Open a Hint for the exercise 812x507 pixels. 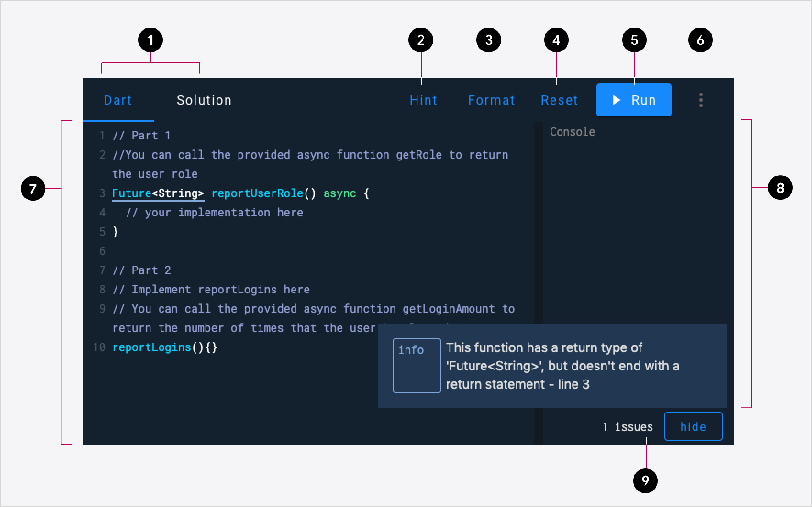click(423, 100)
